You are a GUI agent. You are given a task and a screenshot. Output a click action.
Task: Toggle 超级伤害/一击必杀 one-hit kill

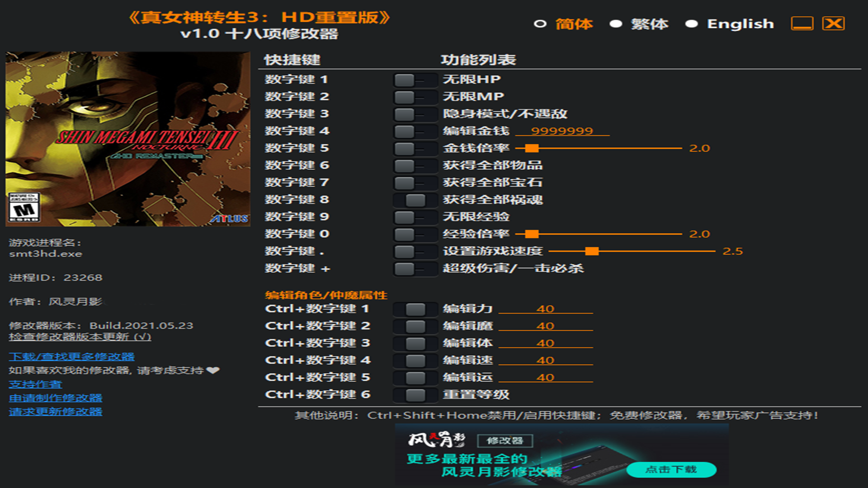(x=413, y=267)
